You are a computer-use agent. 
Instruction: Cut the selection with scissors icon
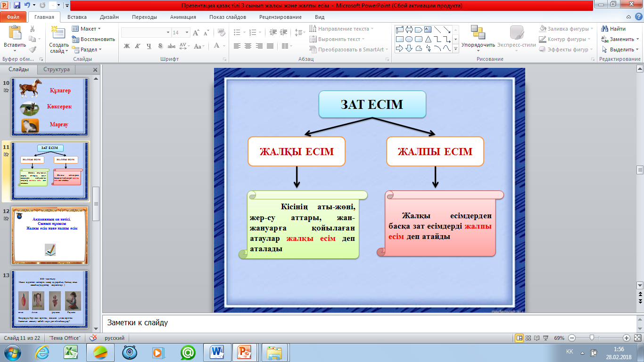coord(33,29)
